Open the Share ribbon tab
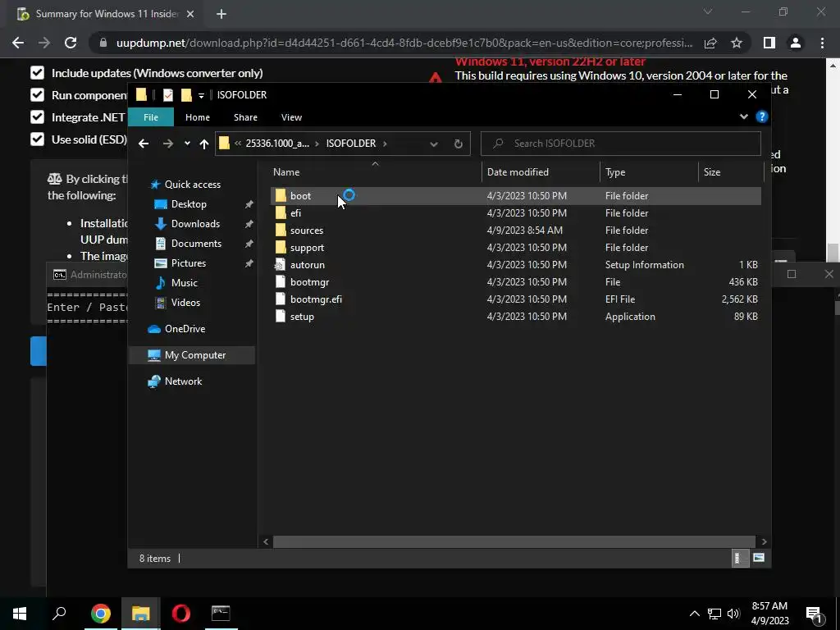 245,117
